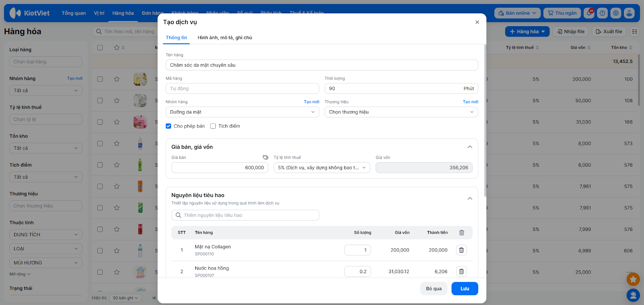Image resolution: width=644 pixels, height=305 pixels.
Task: Uncheck the Cho phép bán checkbox
Action: pos(169,126)
